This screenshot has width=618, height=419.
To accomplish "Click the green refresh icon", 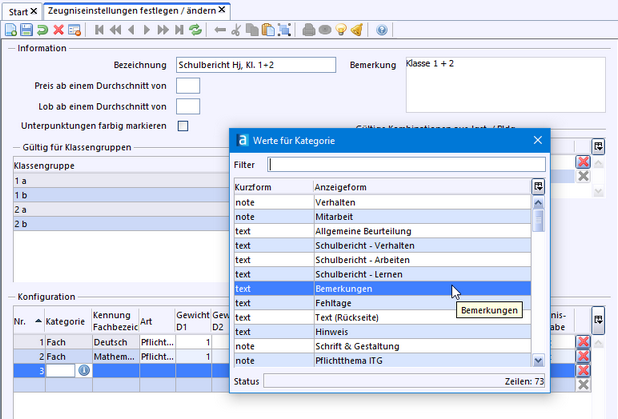I will pos(195,30).
